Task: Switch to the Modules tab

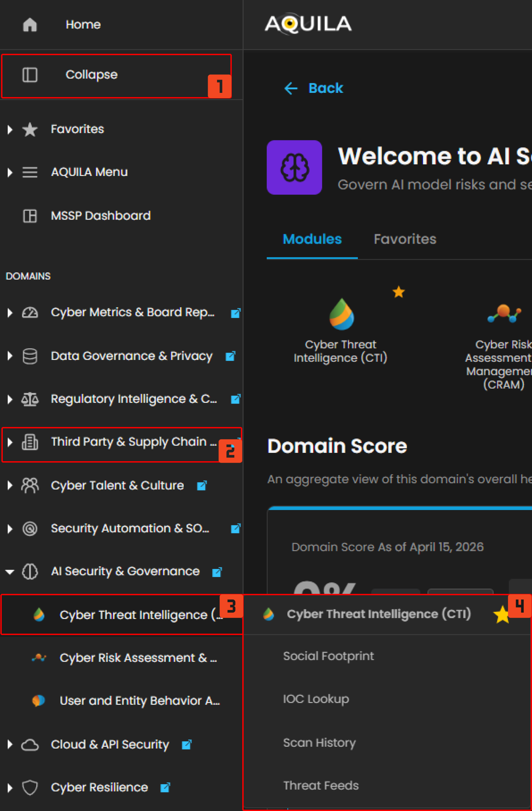Action: click(x=312, y=239)
